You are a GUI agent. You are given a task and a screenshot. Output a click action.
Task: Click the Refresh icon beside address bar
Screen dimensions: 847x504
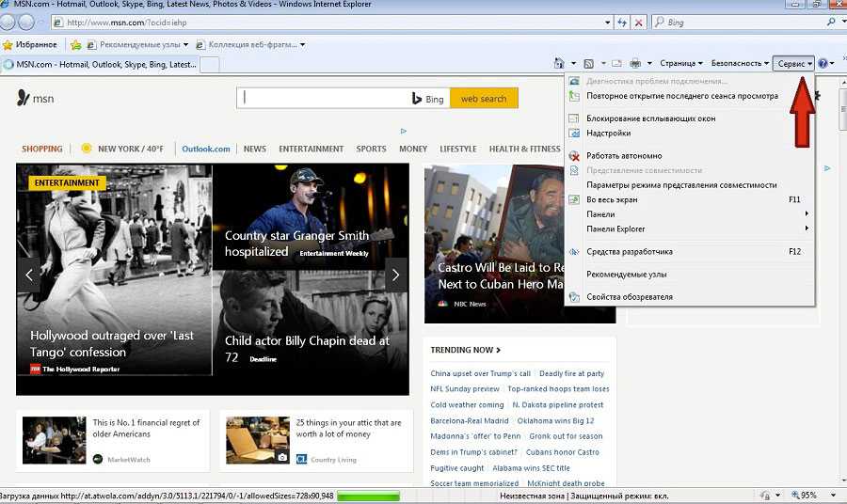click(621, 22)
